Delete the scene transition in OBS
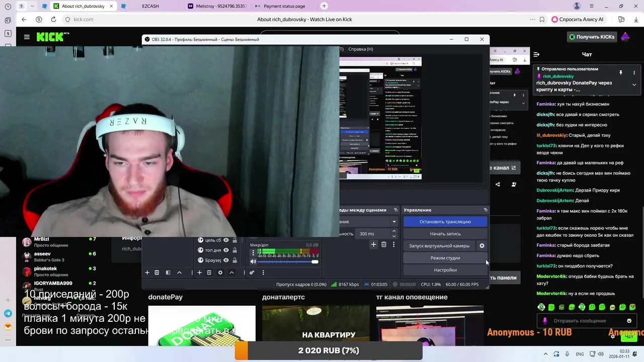Screen dimensions: 644x362 (x=383, y=244)
